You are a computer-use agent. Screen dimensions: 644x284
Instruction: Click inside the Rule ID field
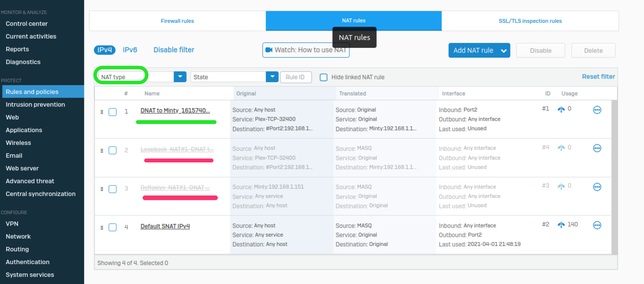pyautogui.click(x=296, y=77)
